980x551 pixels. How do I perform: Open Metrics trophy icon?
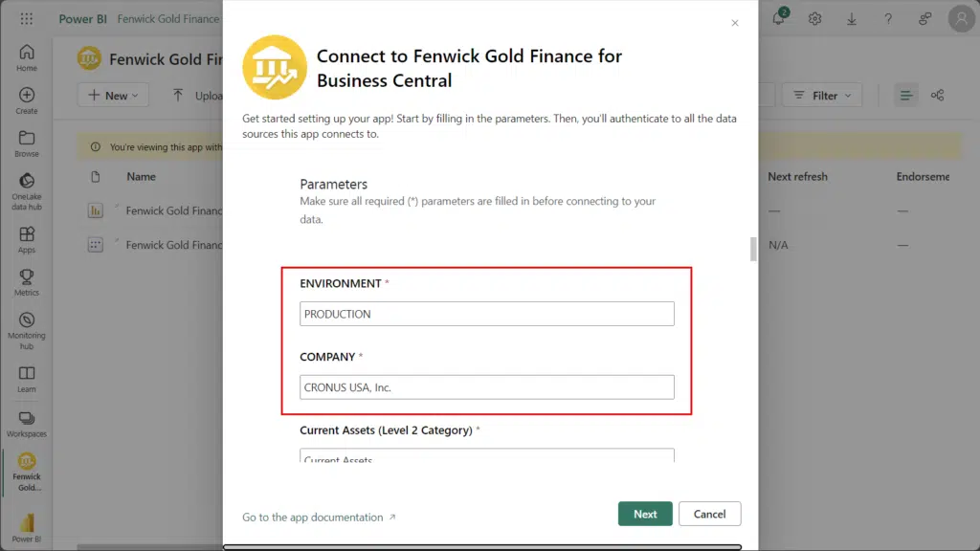pyautogui.click(x=26, y=282)
